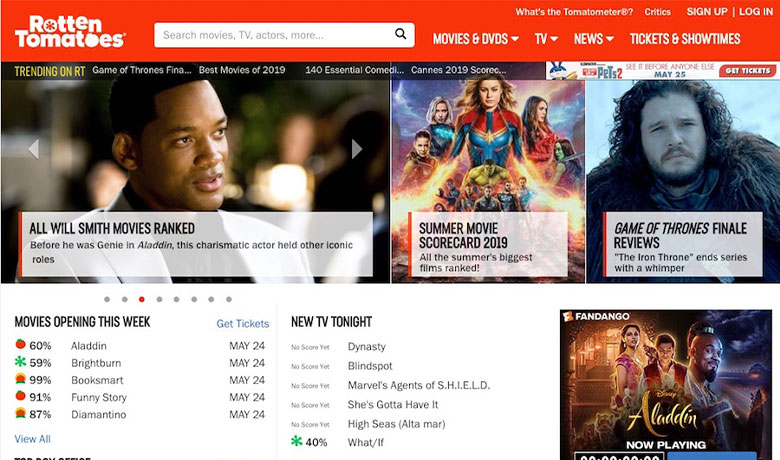Click the previous slide arrow on carousel
The height and width of the screenshot is (460, 780).
33,149
